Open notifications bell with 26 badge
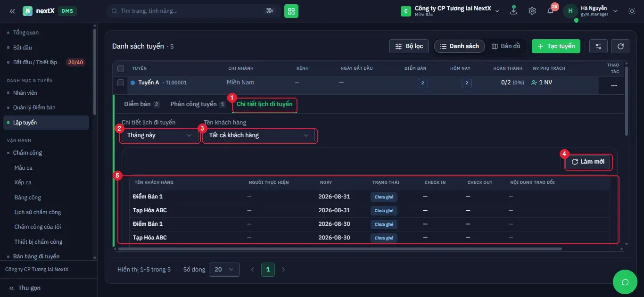 (x=551, y=10)
